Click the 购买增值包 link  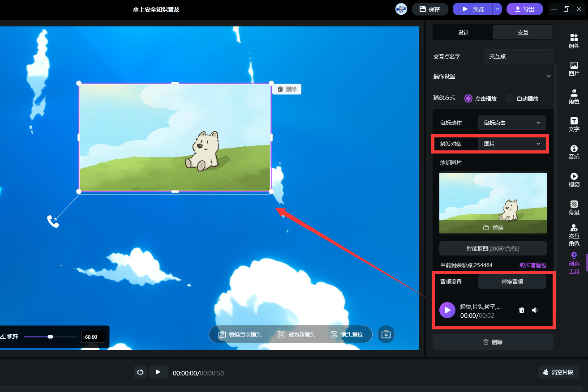(x=532, y=265)
